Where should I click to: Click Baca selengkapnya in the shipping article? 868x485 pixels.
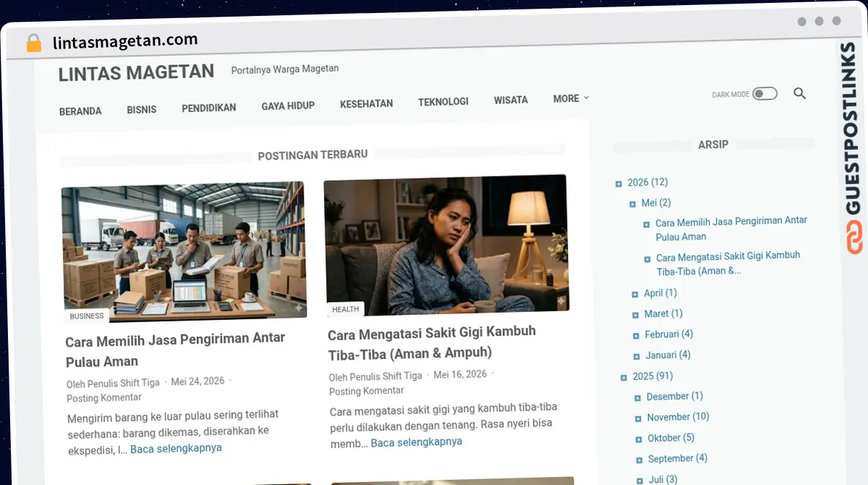[x=176, y=448]
